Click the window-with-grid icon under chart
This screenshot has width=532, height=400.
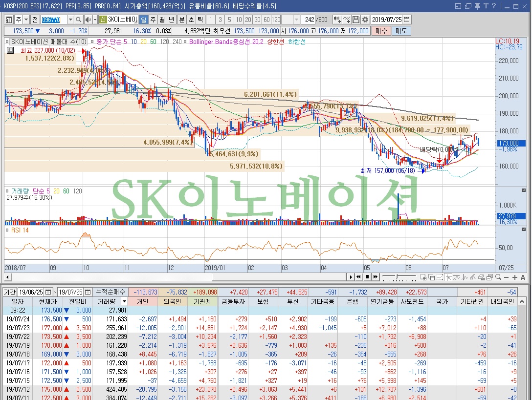[x=423, y=277]
